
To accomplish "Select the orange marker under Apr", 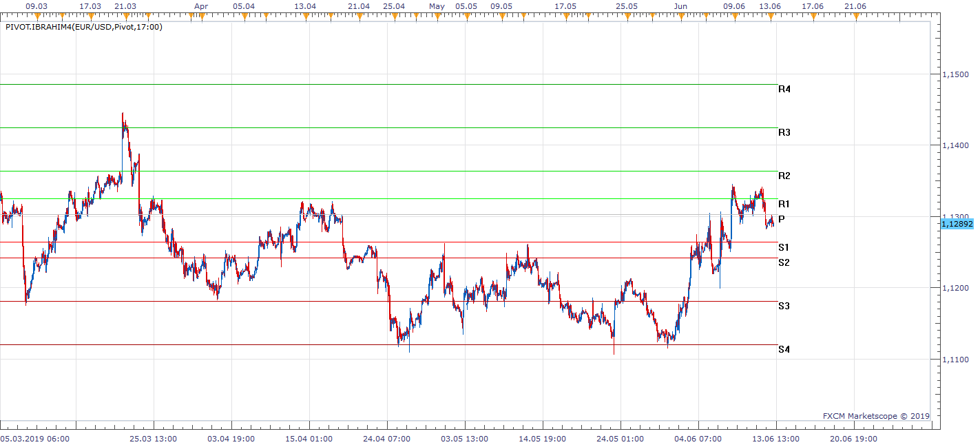I will point(201,16).
